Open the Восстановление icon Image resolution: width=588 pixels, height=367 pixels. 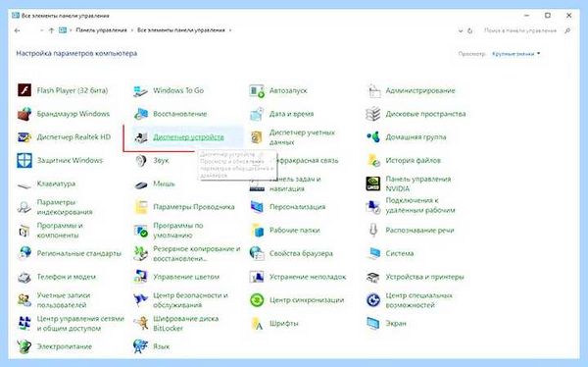tap(141, 114)
